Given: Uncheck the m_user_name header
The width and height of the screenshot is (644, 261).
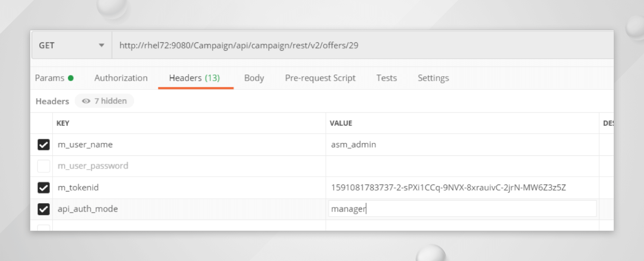Looking at the screenshot, I should (43, 144).
